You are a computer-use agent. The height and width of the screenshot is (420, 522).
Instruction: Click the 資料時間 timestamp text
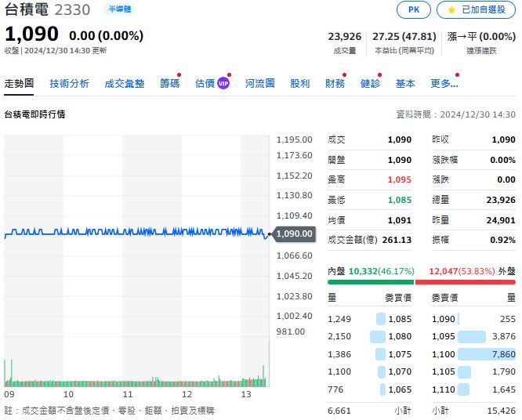point(455,114)
